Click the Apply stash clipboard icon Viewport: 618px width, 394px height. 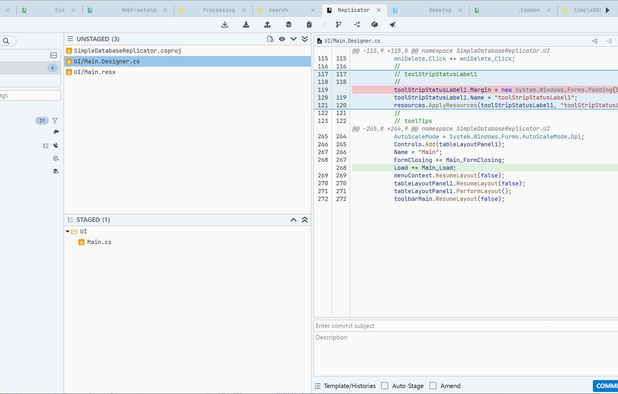click(309, 24)
